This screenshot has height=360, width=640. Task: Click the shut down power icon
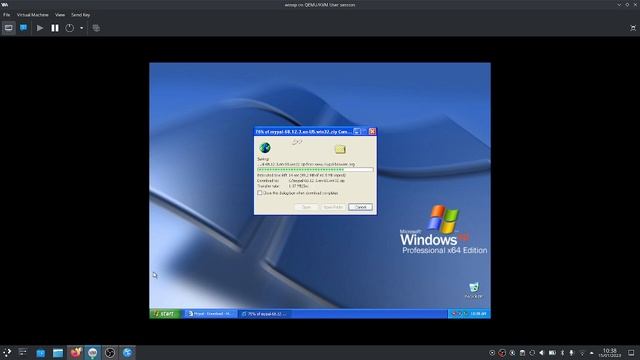coord(70,28)
